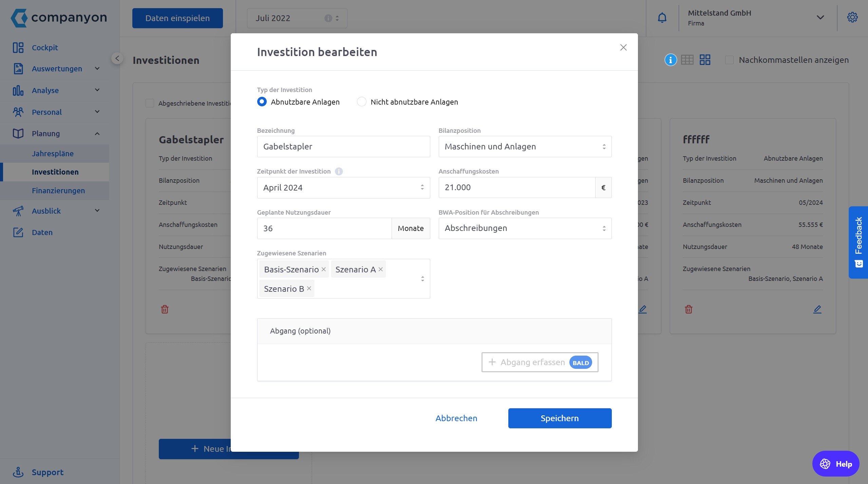The image size is (868, 484).
Task: Open the Feedback side tab
Action: [858, 243]
